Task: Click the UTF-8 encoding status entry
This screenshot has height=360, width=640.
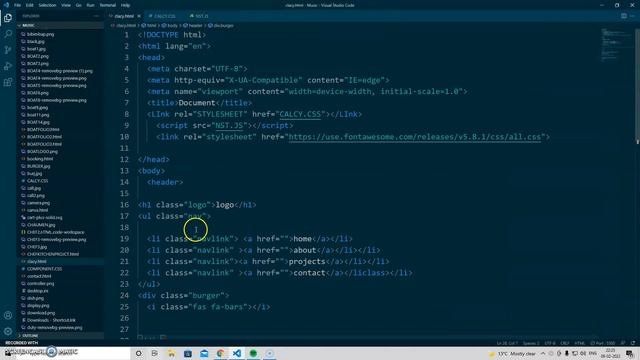Action: (x=550, y=343)
